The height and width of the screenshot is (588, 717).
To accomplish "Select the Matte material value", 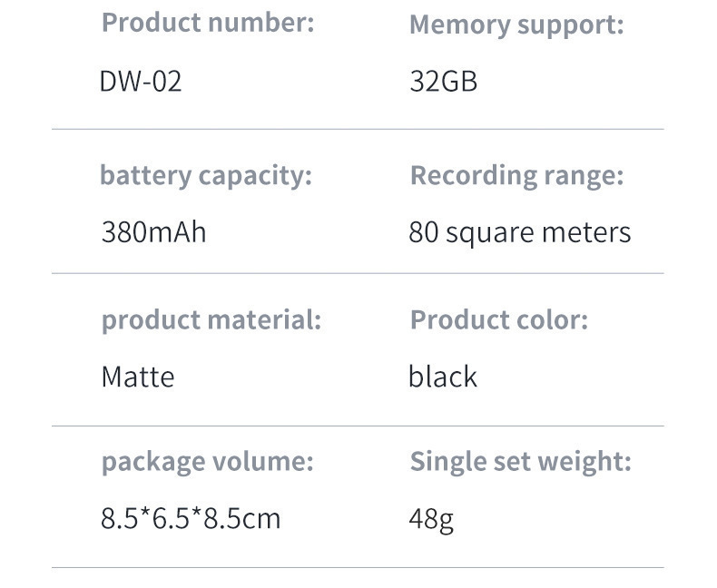I will point(137,377).
